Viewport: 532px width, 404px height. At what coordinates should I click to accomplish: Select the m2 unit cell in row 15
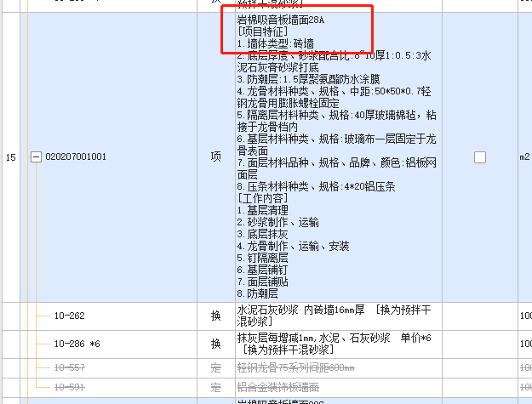(x=524, y=157)
